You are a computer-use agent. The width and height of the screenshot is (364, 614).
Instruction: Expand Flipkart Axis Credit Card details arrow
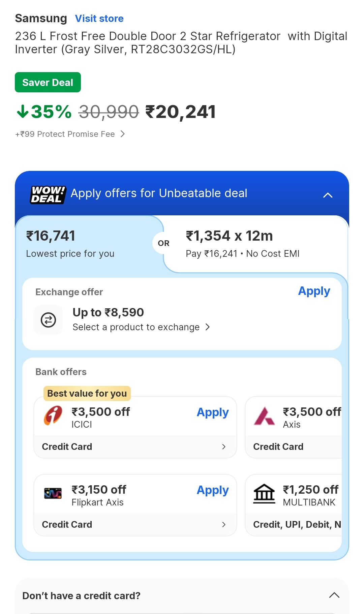click(x=224, y=525)
